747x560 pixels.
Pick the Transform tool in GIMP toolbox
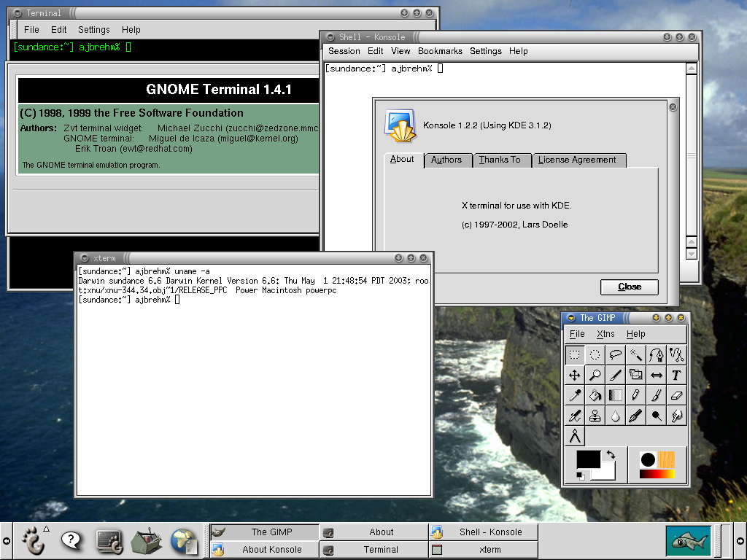click(635, 376)
